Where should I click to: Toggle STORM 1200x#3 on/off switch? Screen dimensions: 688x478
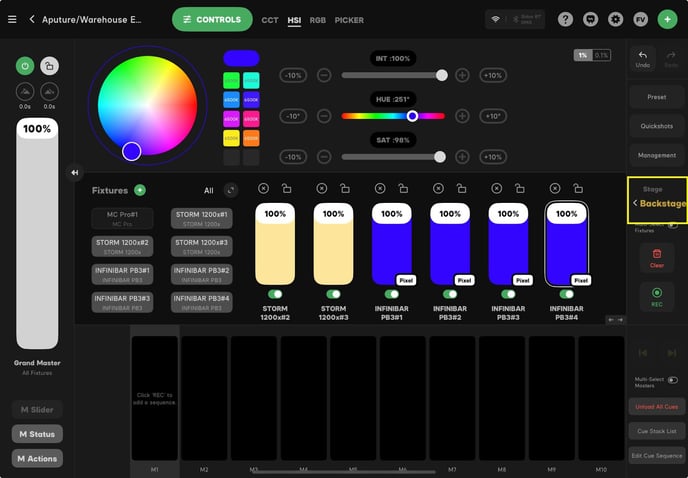tap(333, 294)
